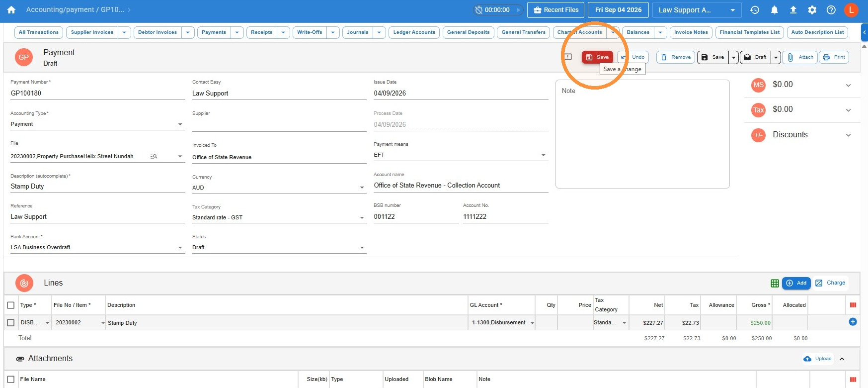Click the MS summary avatar icon

tap(758, 85)
